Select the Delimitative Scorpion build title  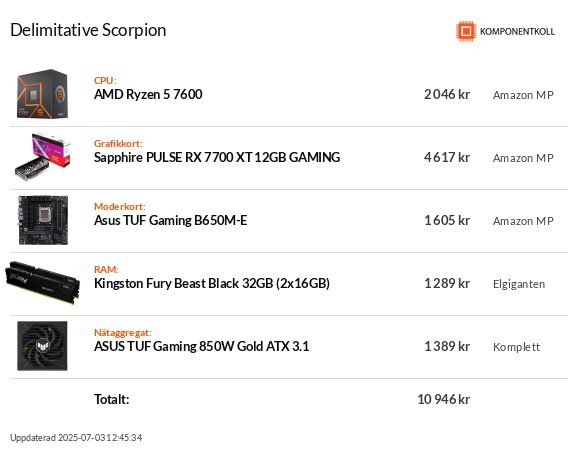(x=88, y=30)
